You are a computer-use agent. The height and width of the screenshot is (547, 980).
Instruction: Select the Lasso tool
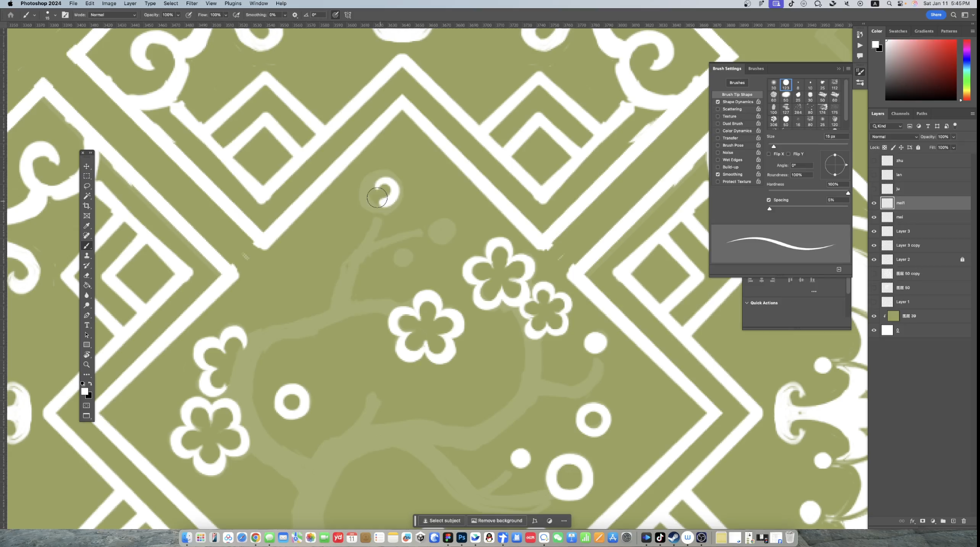87,186
